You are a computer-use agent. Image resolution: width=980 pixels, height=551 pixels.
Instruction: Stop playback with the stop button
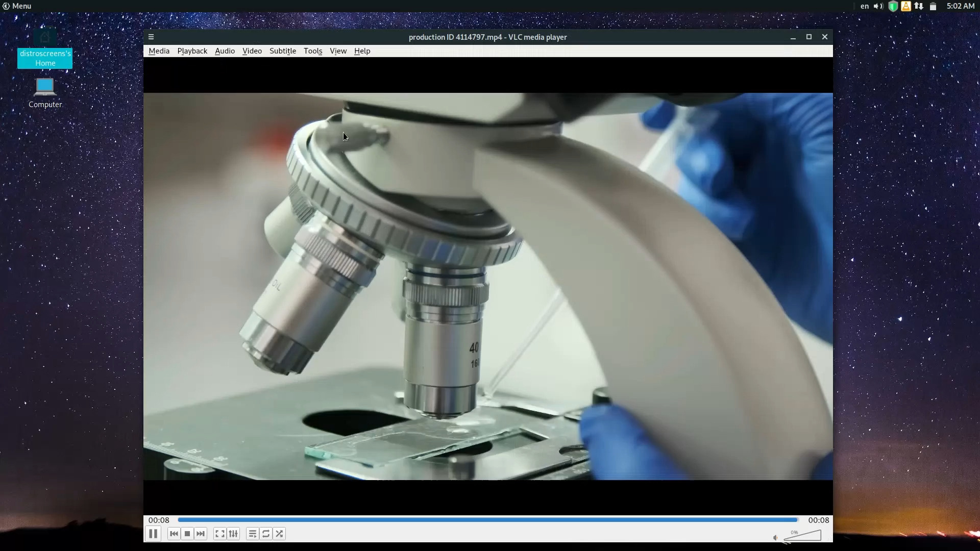point(187,534)
